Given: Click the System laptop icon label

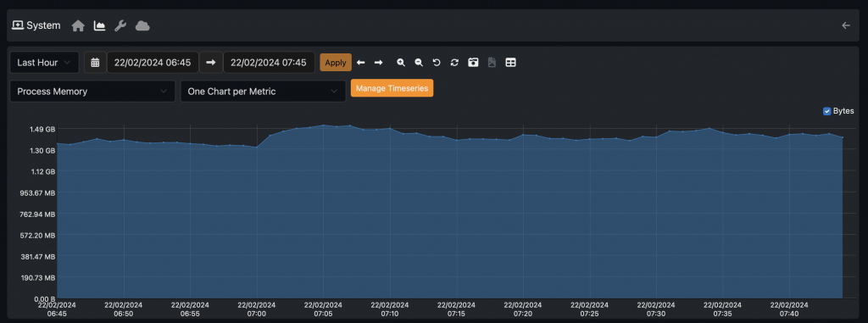Looking at the screenshot, I should pyautogui.click(x=36, y=25).
